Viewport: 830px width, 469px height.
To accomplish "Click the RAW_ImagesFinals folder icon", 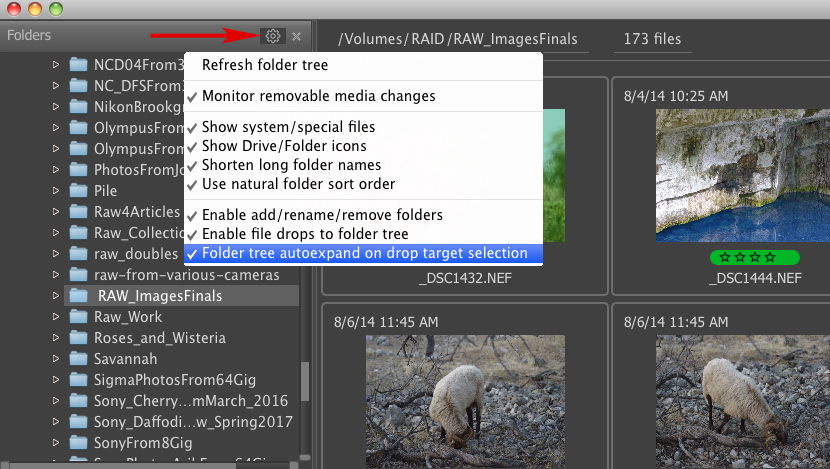I will point(79,296).
